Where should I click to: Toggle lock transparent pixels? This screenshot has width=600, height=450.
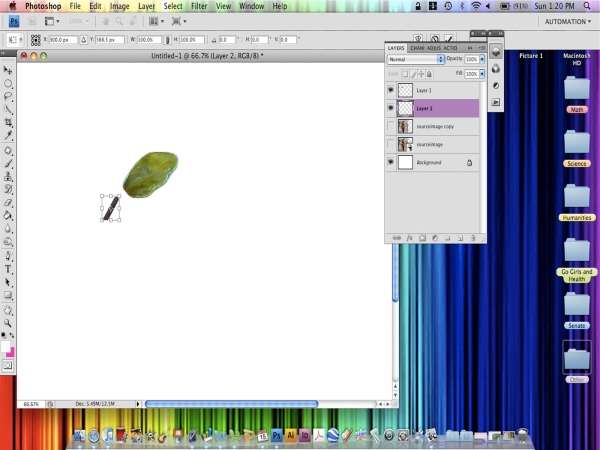(x=405, y=74)
